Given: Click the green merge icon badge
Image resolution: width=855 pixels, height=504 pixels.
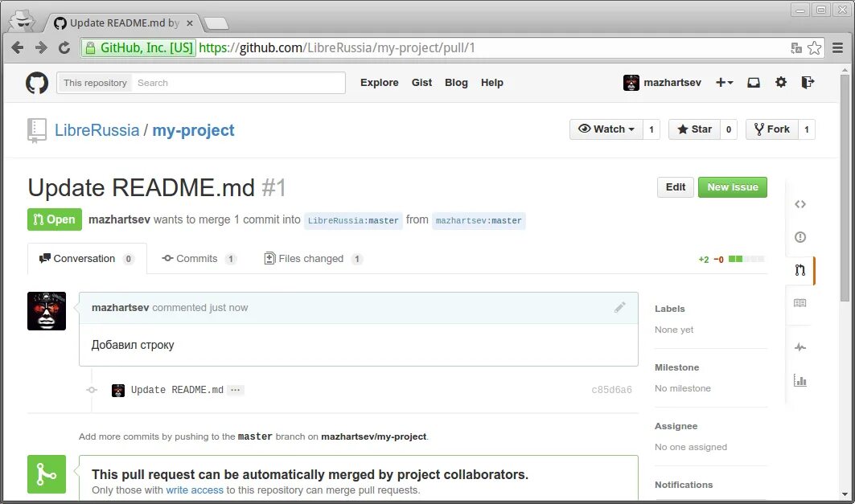Looking at the screenshot, I should click(47, 474).
